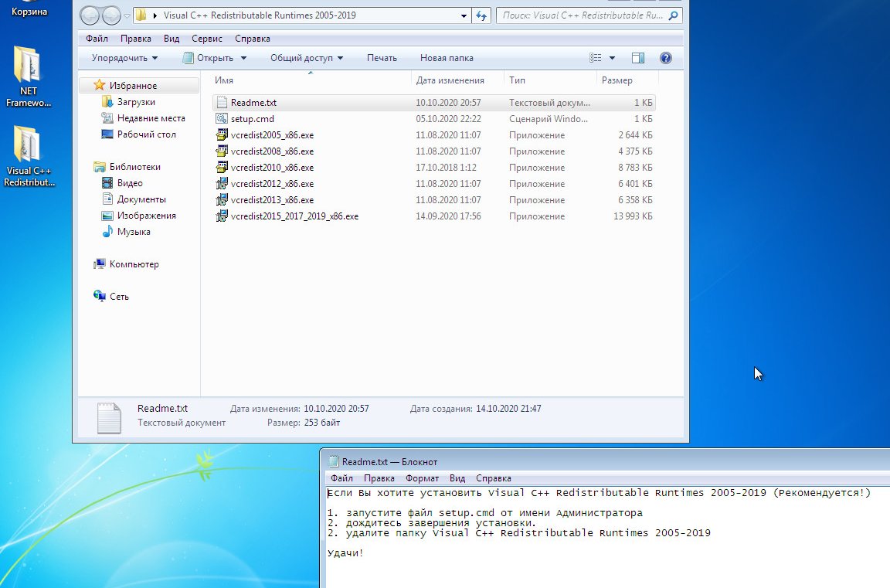Viewport: 890px width, 588px height.
Task: Click the breadcrumb Visual C++ Redistributable Runtimes 2005-2019
Action: (x=260, y=15)
